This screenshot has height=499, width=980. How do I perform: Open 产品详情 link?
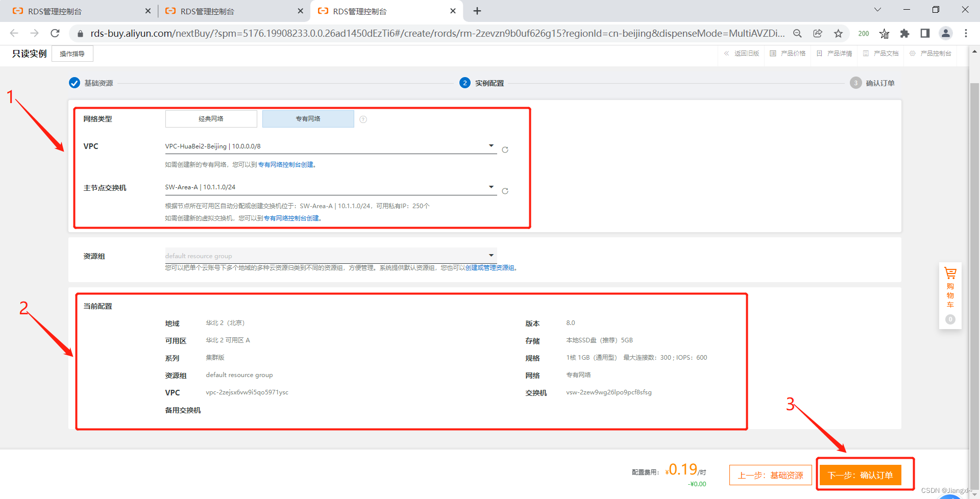point(834,54)
